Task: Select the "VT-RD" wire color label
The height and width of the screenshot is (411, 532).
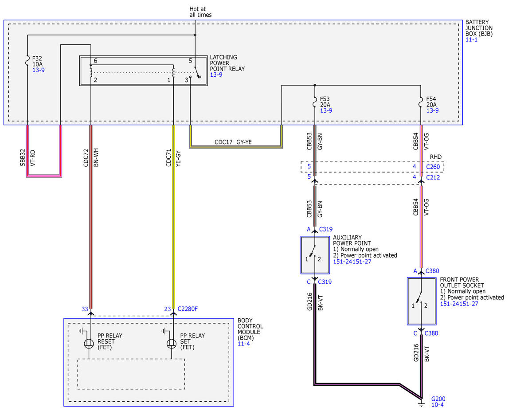Action: [32, 157]
